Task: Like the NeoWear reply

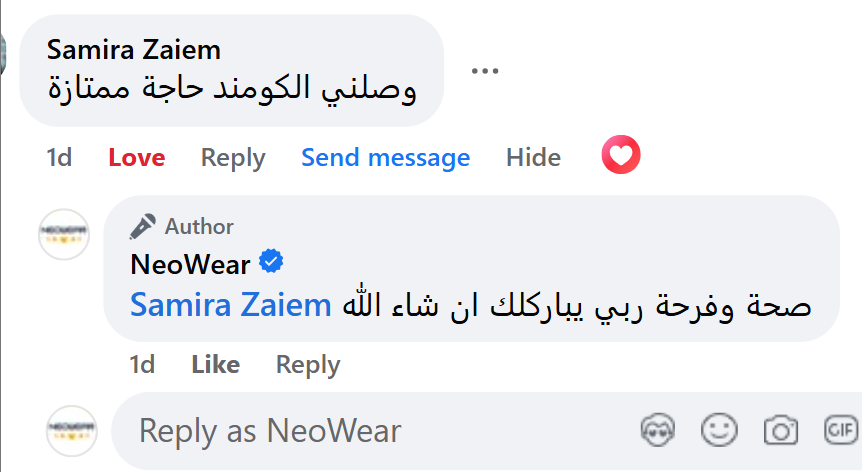Action: tap(215, 365)
